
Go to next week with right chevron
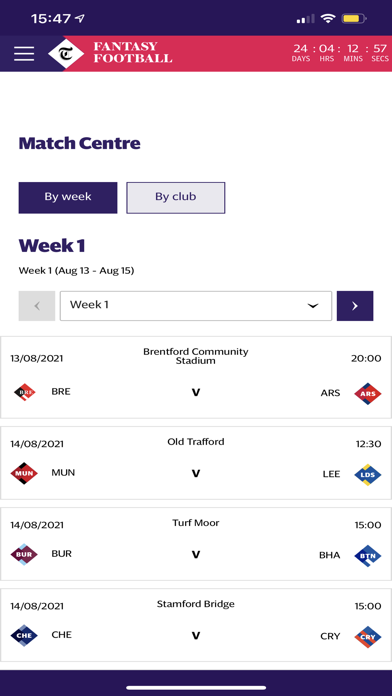355,306
